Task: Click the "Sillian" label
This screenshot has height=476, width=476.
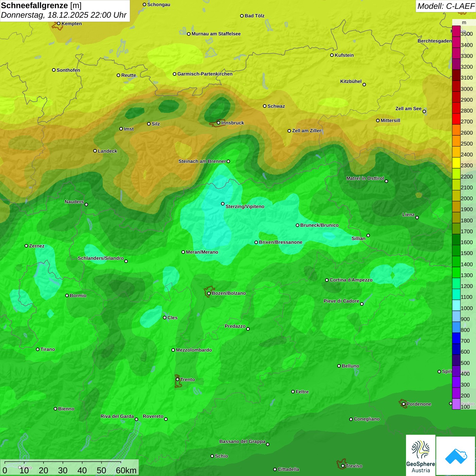Action: pyautogui.click(x=358, y=238)
